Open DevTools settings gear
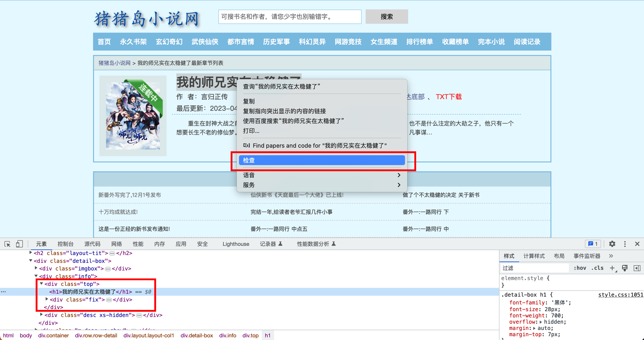The width and height of the screenshot is (644, 340). click(612, 244)
